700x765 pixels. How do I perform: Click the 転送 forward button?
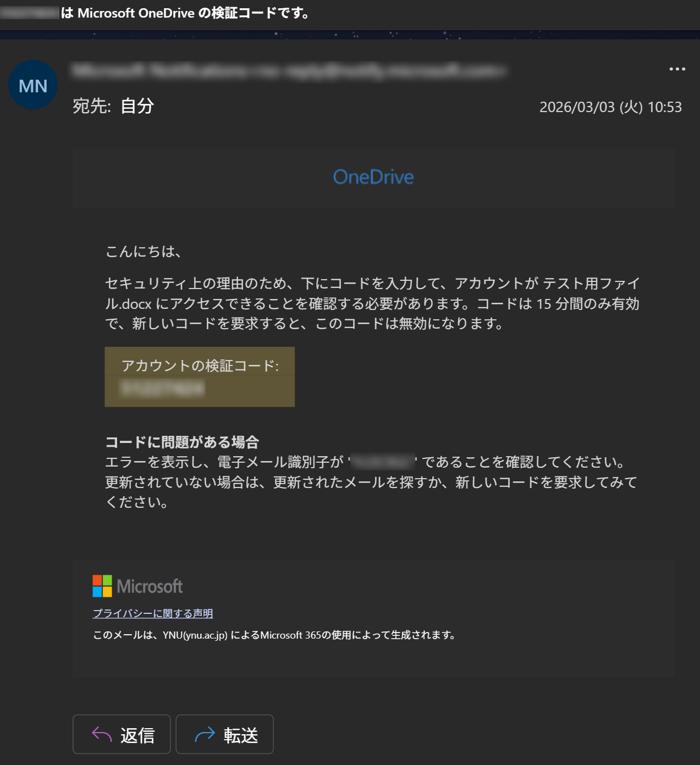point(224,734)
